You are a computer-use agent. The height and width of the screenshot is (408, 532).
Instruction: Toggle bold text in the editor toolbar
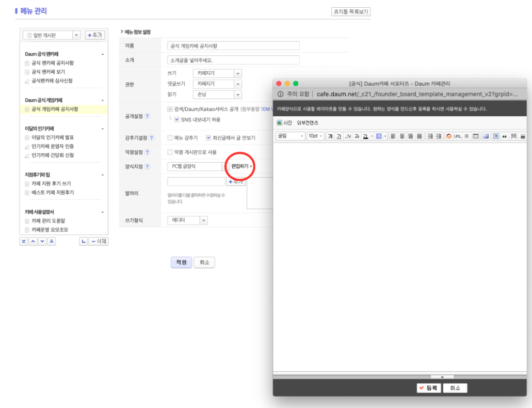(x=330, y=136)
